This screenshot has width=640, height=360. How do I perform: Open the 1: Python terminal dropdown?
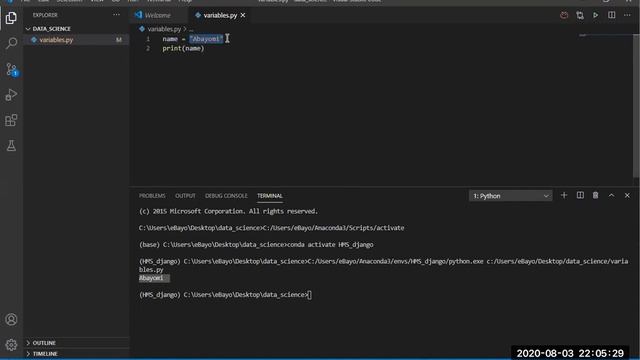tap(510, 196)
